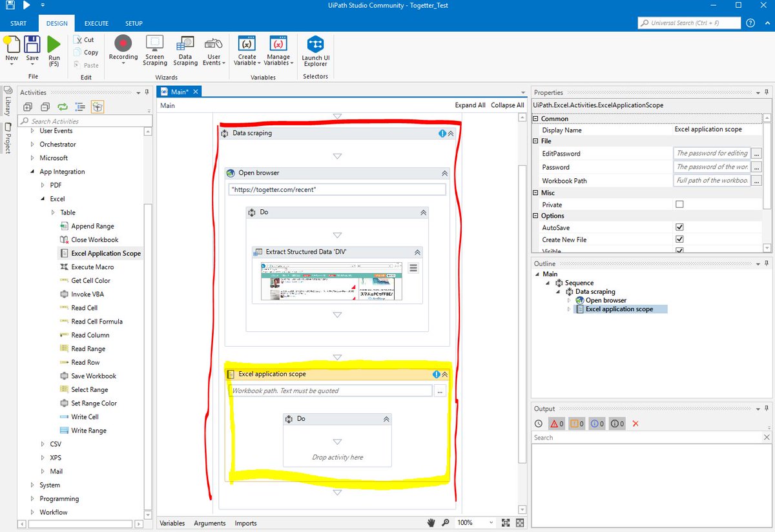Clear the Output panel with red X
Screen dimensions: 775x532
tap(635, 424)
